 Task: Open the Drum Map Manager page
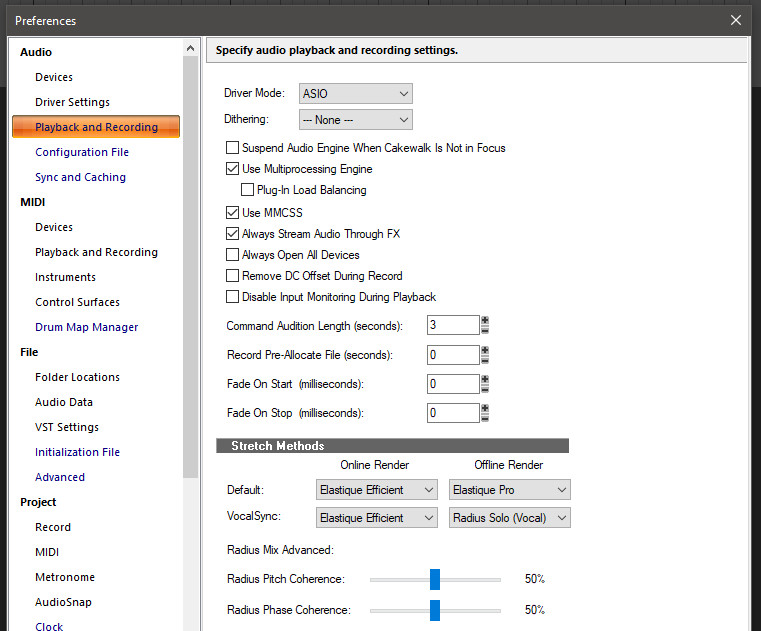(x=86, y=327)
